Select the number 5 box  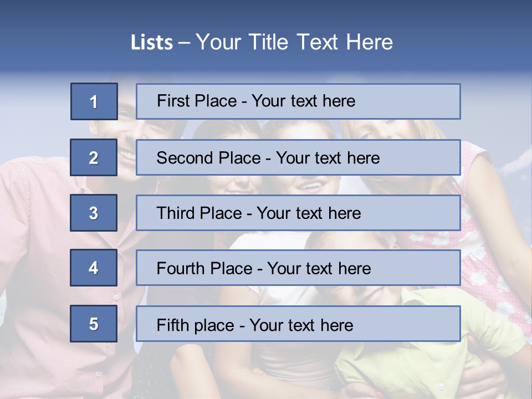(x=94, y=324)
